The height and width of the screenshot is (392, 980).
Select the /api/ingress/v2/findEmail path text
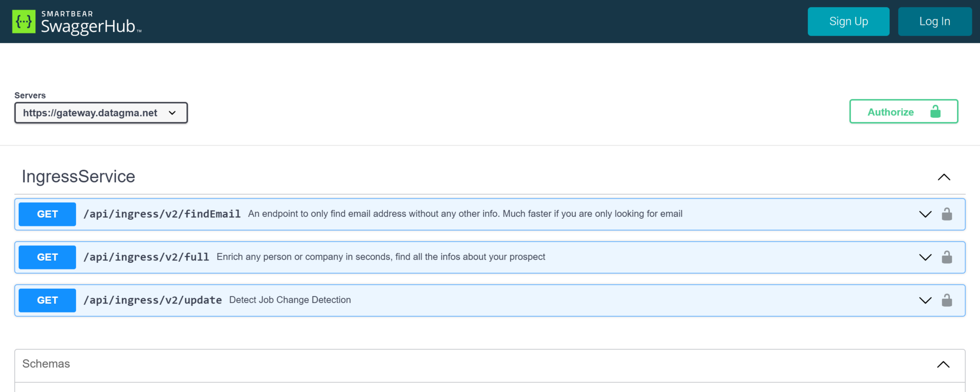coord(162,214)
